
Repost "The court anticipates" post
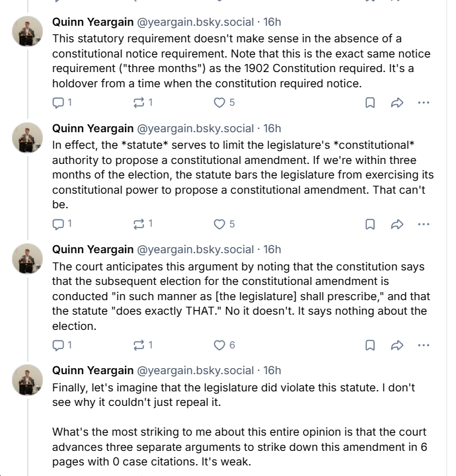(x=139, y=345)
